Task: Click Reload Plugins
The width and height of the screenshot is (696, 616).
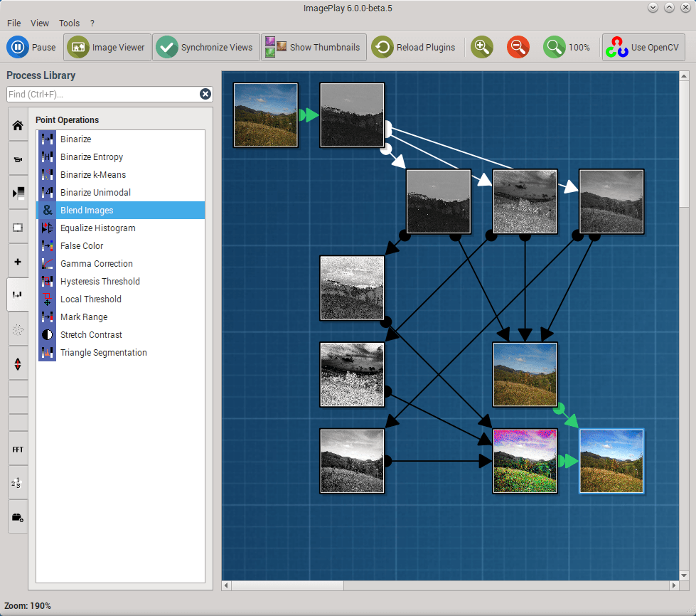Action: 413,47
